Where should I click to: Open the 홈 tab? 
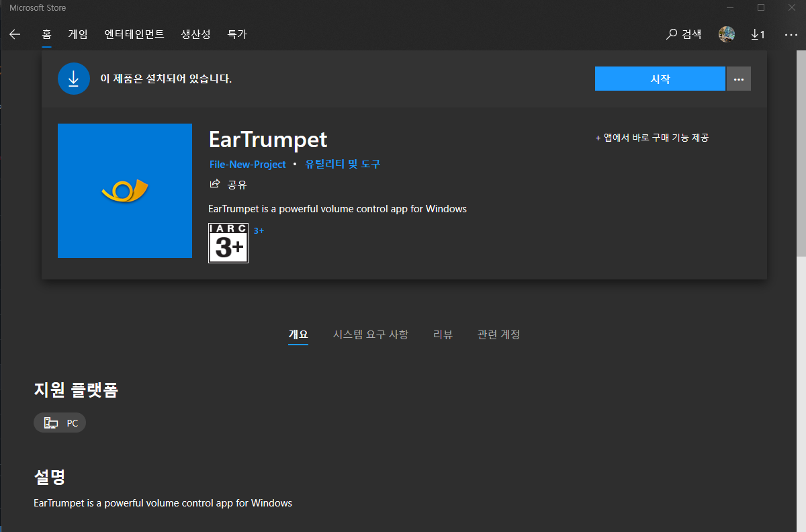(46, 34)
